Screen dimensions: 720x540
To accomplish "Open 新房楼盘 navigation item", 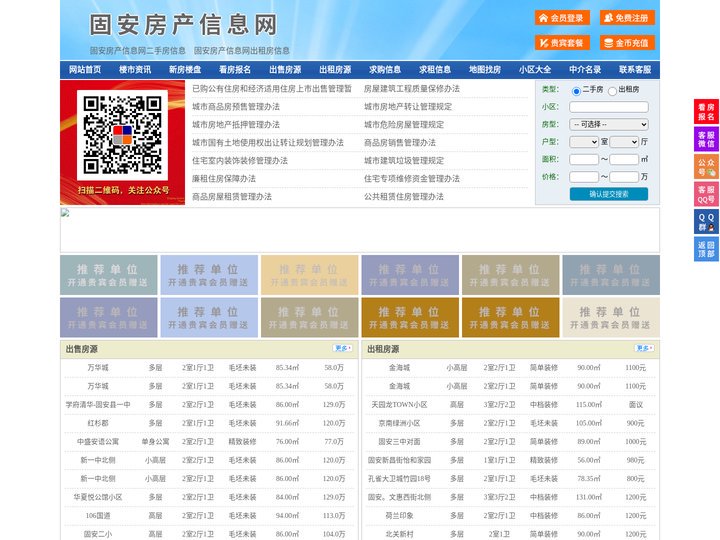I will (x=185, y=70).
